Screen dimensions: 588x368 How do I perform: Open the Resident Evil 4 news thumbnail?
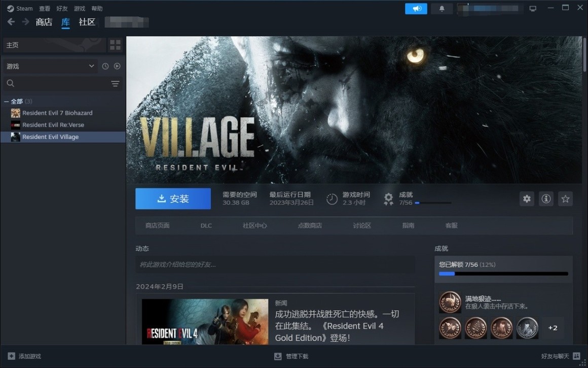(205, 322)
